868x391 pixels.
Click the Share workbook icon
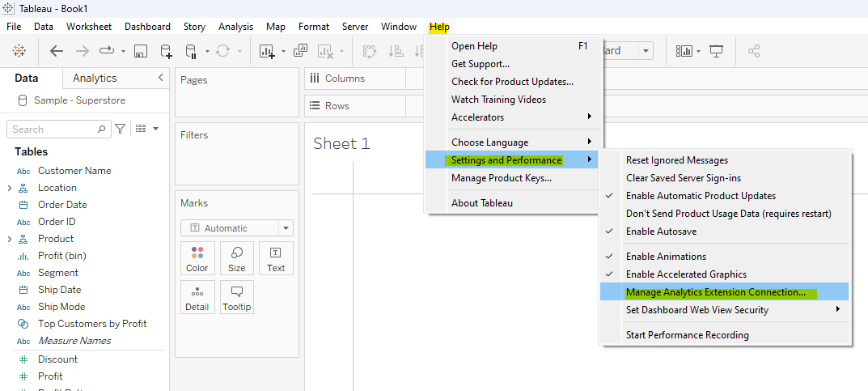[754, 51]
